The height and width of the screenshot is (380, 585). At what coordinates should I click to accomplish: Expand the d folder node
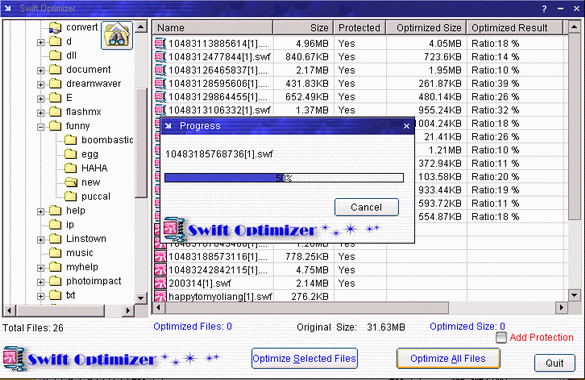(41, 43)
